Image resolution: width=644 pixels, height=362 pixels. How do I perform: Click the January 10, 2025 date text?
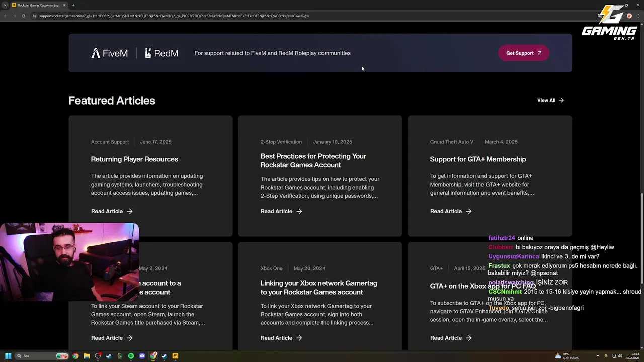click(x=333, y=142)
